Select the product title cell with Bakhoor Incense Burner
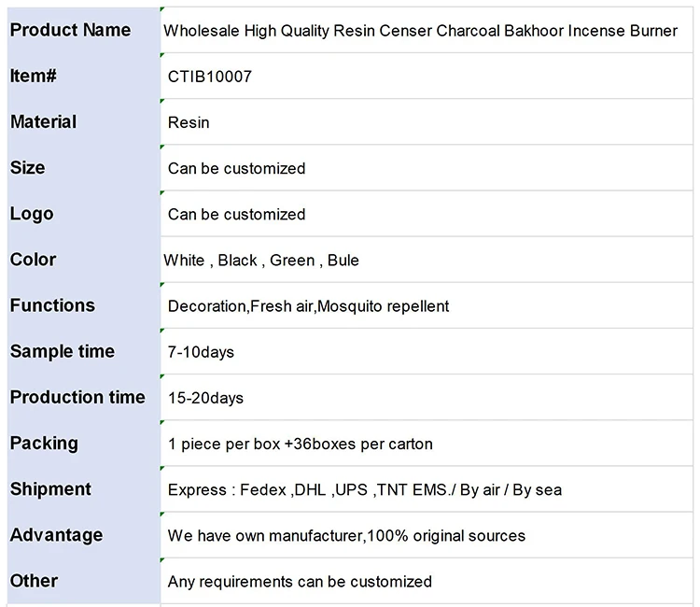The height and width of the screenshot is (607, 700). (x=420, y=31)
